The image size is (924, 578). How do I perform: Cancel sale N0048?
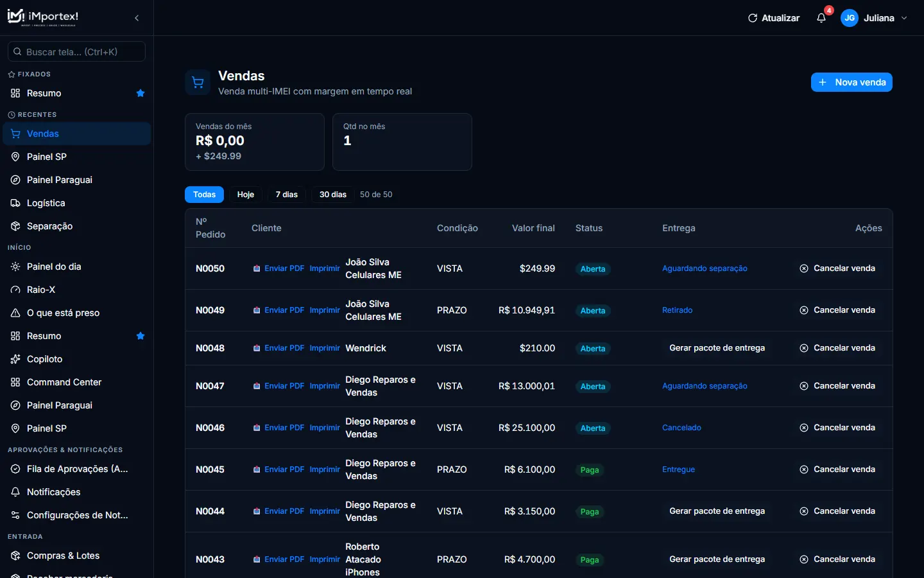[837, 348]
